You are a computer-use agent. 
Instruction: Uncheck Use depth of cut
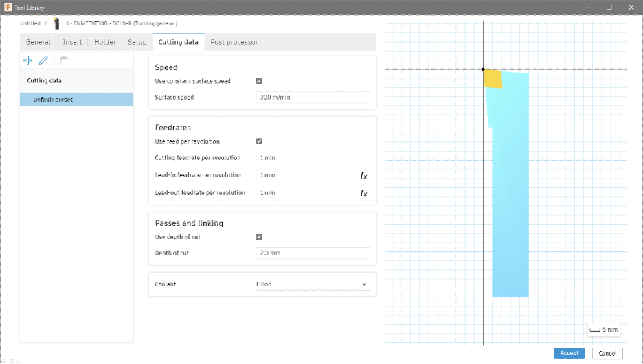tap(259, 237)
